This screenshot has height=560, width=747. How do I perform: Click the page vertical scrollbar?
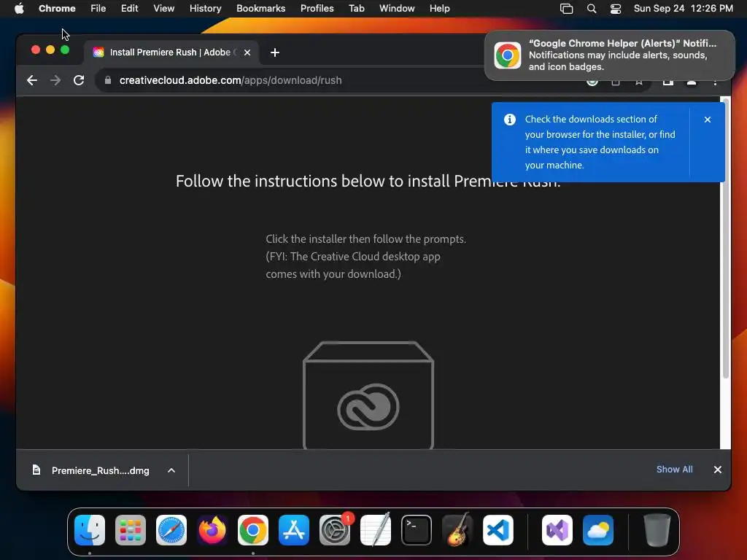pyautogui.click(x=726, y=238)
